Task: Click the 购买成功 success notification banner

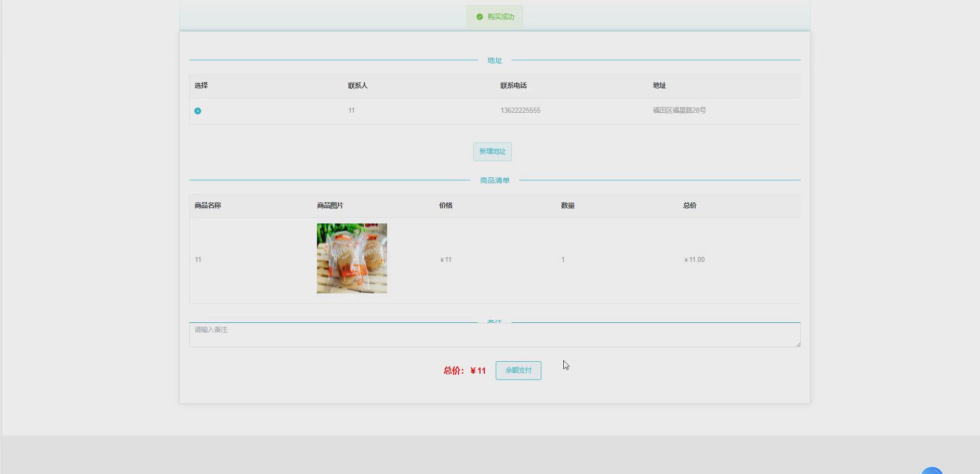Action: 494,16
